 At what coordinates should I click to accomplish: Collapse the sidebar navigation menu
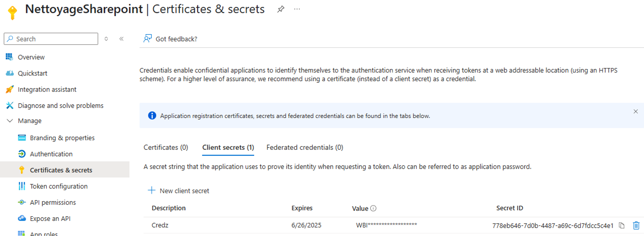(122, 39)
